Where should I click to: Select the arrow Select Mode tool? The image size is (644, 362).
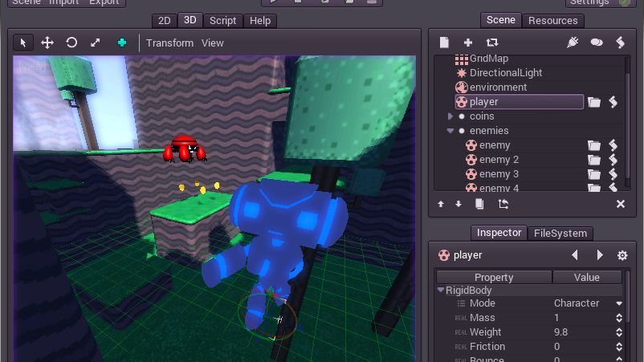[23, 43]
